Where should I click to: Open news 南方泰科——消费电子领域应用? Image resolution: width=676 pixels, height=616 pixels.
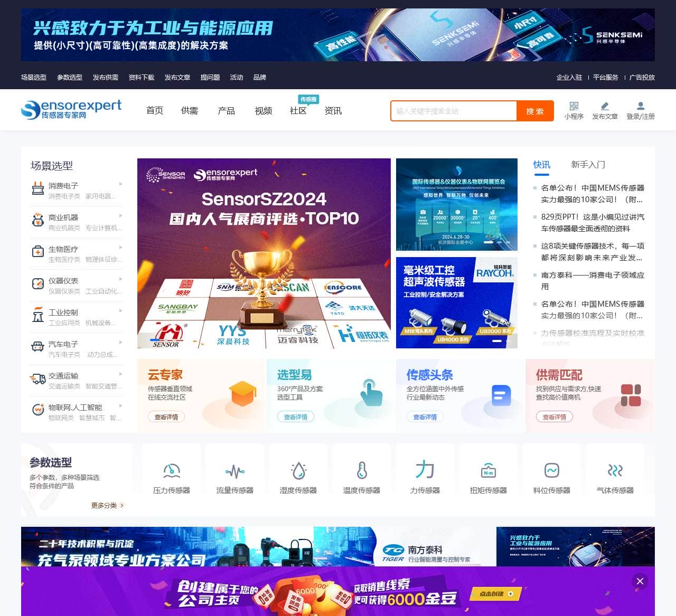click(593, 281)
